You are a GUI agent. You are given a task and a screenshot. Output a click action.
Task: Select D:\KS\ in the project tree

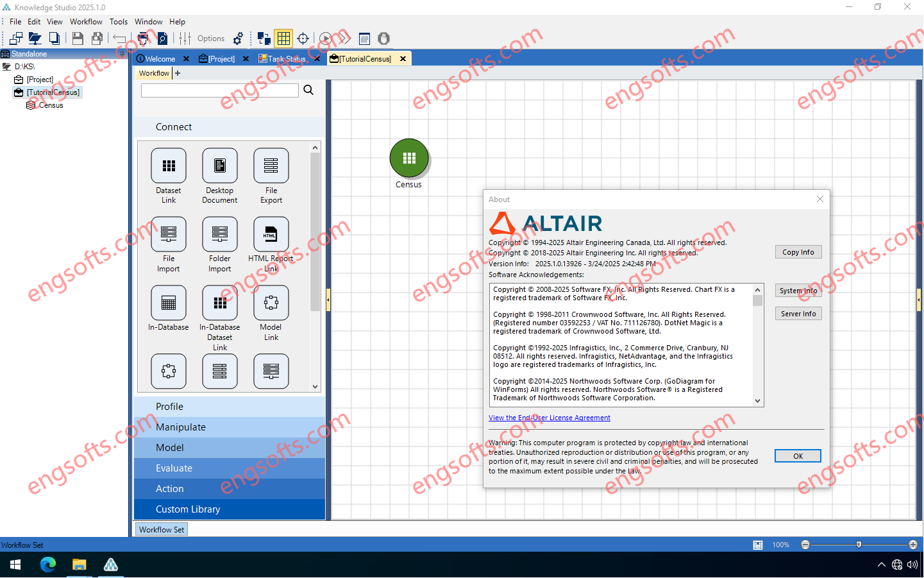click(24, 67)
